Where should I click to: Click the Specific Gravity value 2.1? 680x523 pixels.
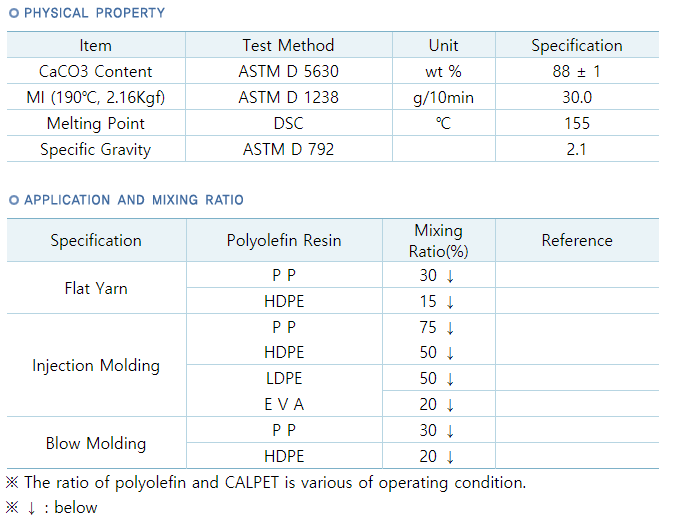coord(577,149)
